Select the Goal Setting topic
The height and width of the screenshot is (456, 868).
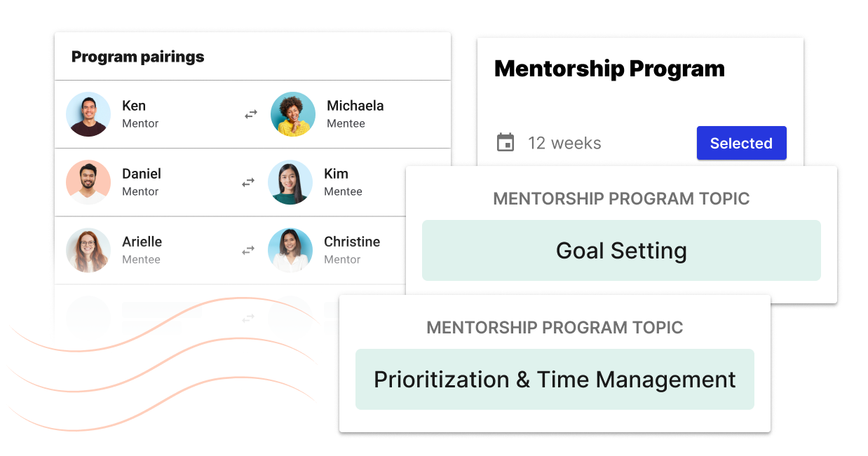(x=621, y=251)
